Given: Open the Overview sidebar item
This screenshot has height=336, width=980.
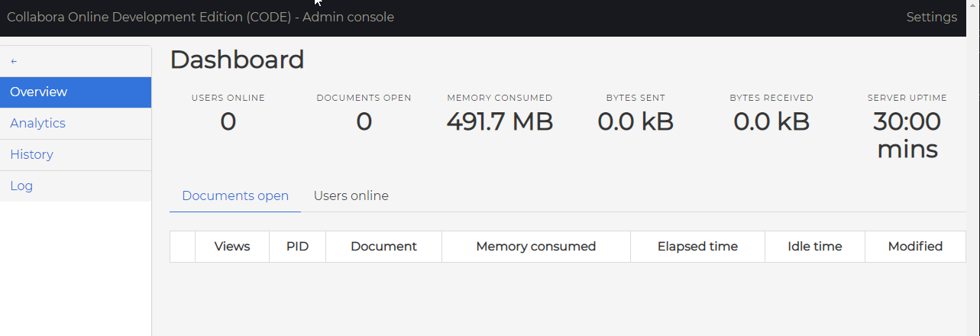Looking at the screenshot, I should coord(76,92).
